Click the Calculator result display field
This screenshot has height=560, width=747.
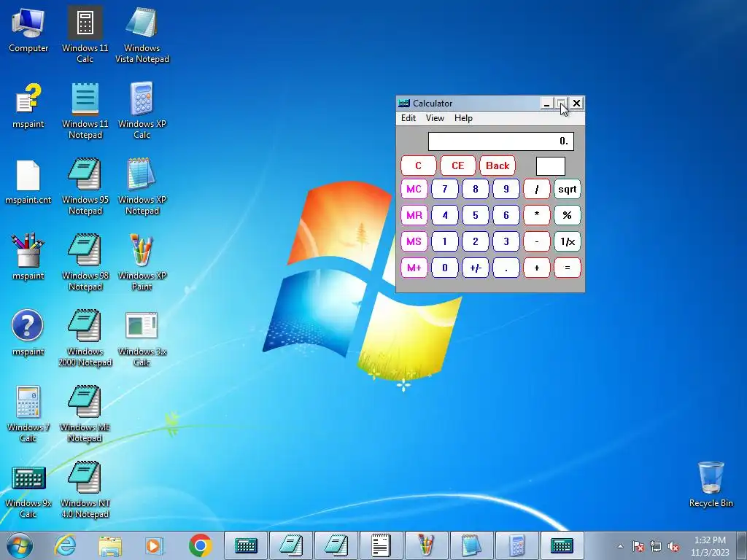(x=500, y=141)
